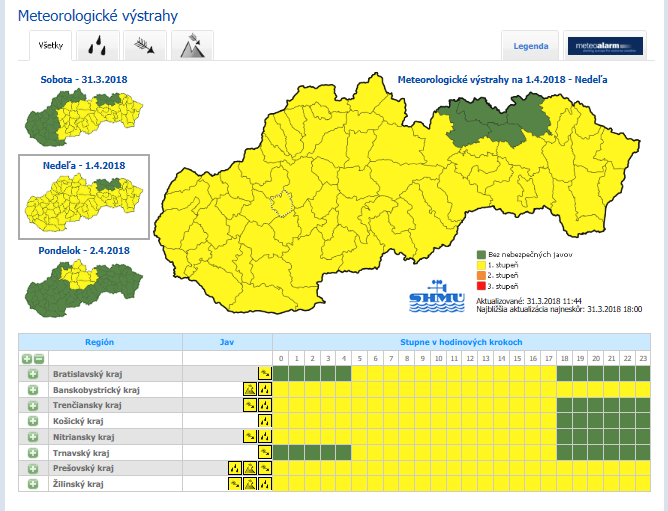Open the Legenda tab
The height and width of the screenshot is (511, 668).
click(x=530, y=46)
